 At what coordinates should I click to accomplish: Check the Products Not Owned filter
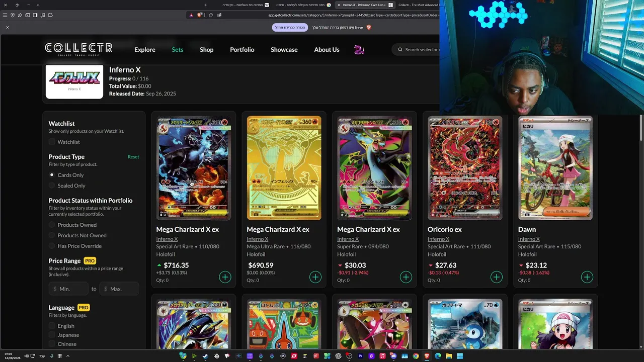(52, 235)
